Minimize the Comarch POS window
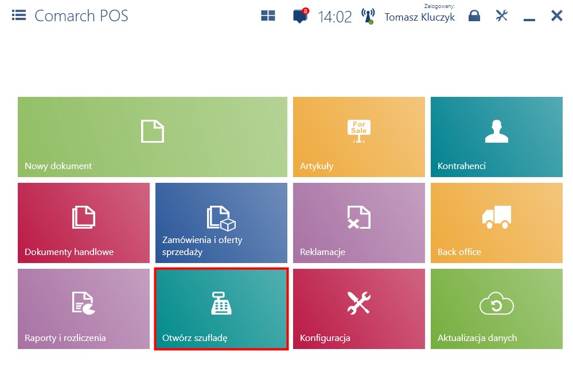This screenshot has height=392, width=573. pyautogui.click(x=529, y=19)
